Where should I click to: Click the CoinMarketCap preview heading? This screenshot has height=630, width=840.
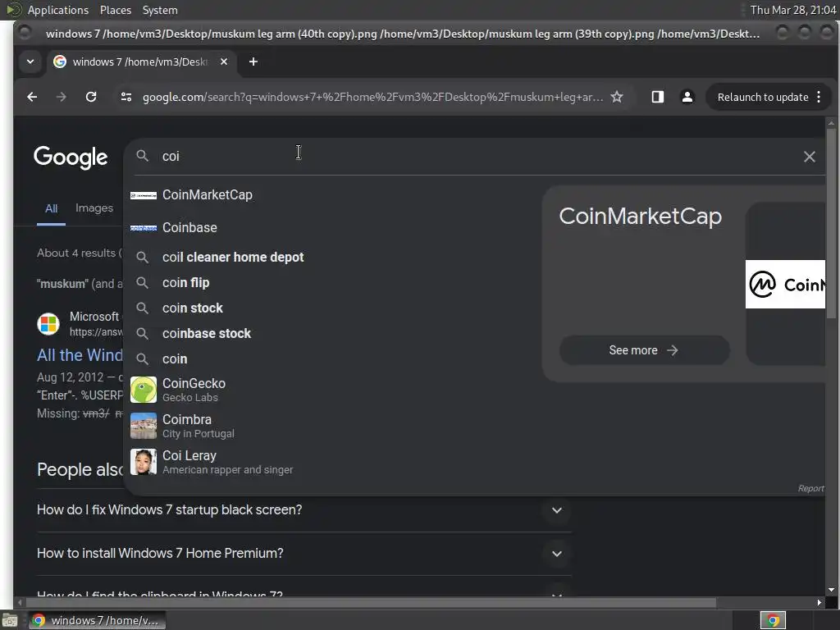point(640,217)
